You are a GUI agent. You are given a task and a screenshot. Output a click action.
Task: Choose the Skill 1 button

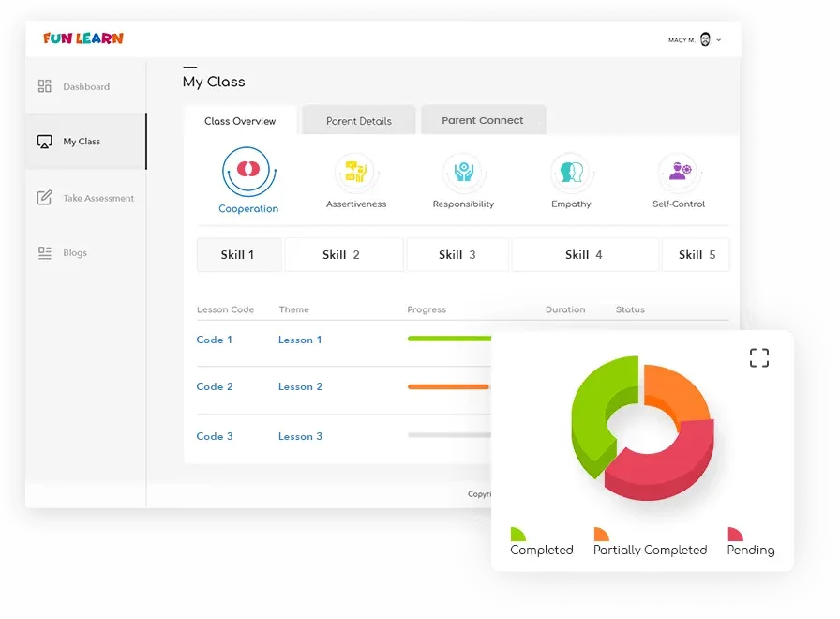tap(239, 255)
